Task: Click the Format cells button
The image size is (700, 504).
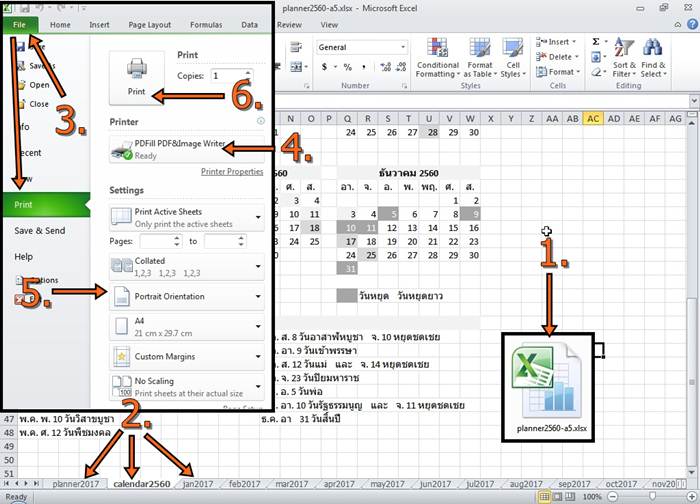Action: point(557,72)
